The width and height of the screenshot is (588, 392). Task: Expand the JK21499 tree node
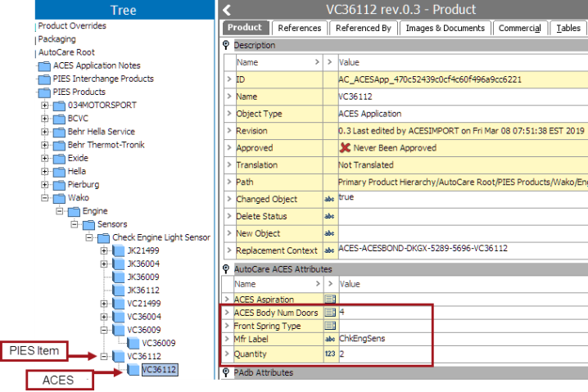[104, 250]
